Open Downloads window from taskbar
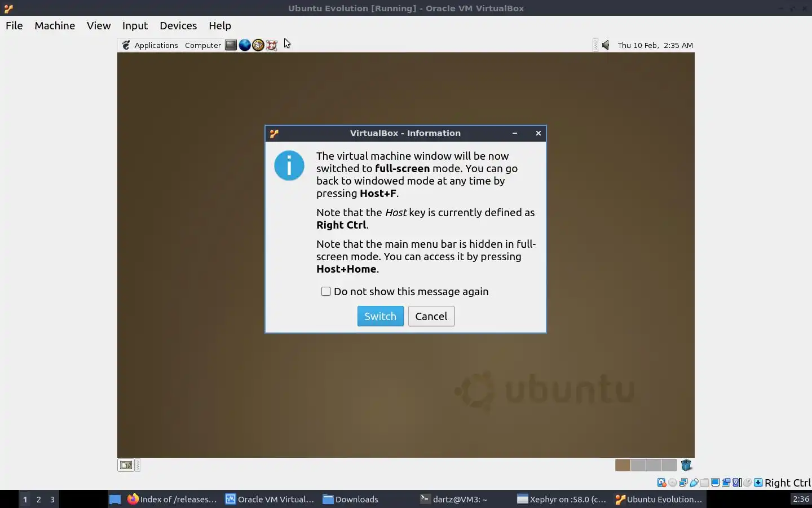The image size is (812, 508). coord(351,499)
